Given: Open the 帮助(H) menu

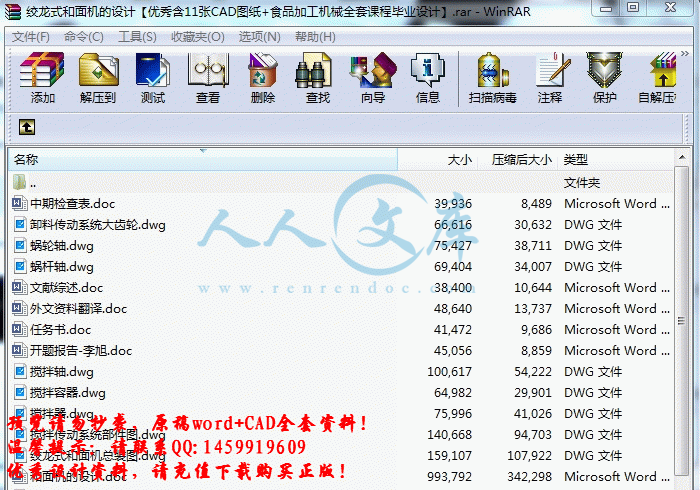Looking at the screenshot, I should pyautogui.click(x=315, y=37).
